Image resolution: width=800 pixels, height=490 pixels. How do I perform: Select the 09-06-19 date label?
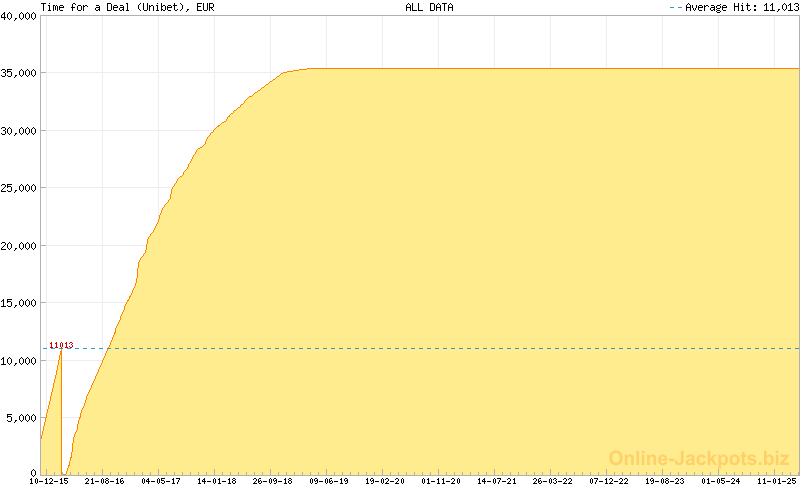click(329, 481)
